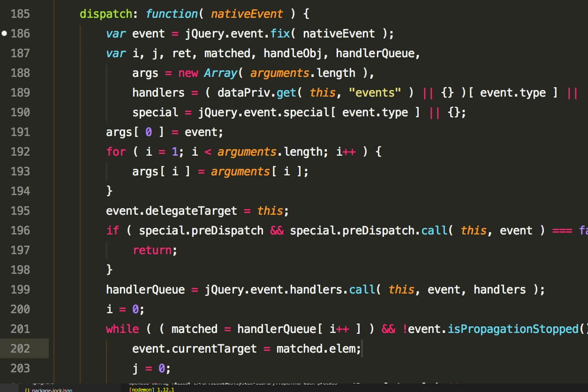Select line number 199 in the gutter

[x=20, y=289]
